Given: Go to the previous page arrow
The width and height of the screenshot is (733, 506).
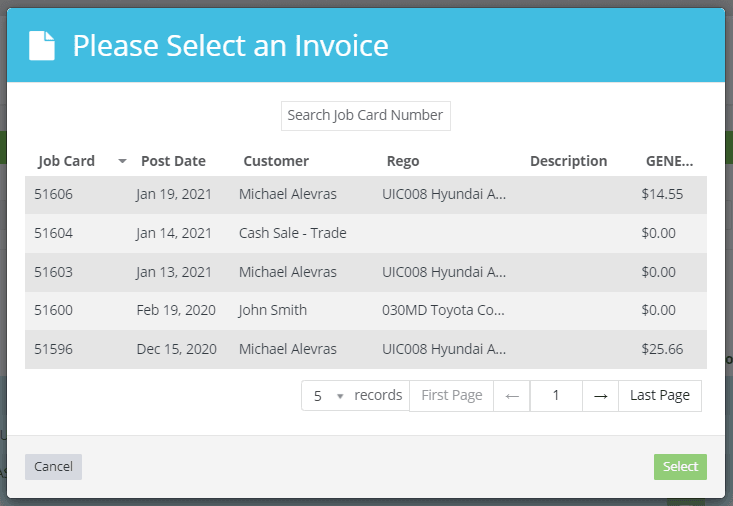Looking at the screenshot, I should coord(512,396).
